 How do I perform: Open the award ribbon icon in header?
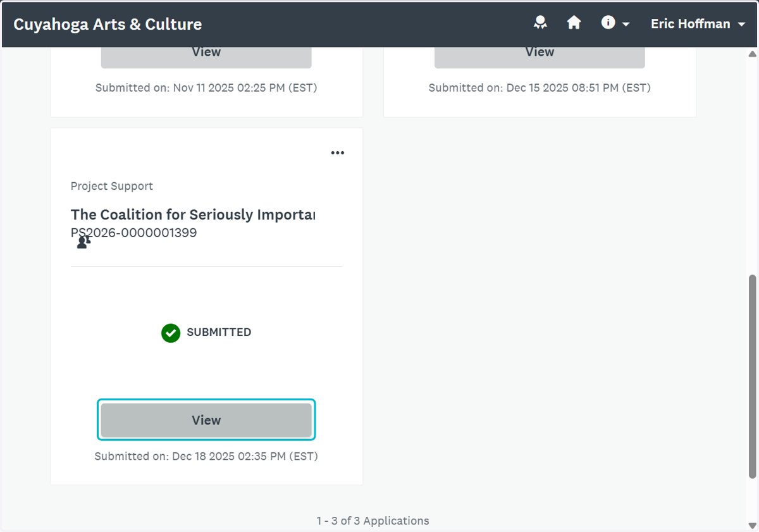pyautogui.click(x=540, y=23)
